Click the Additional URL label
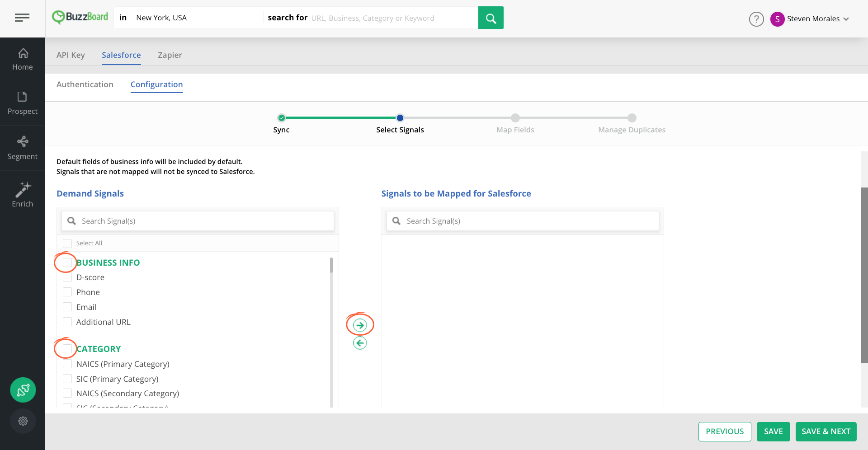The image size is (868, 450). pos(104,322)
